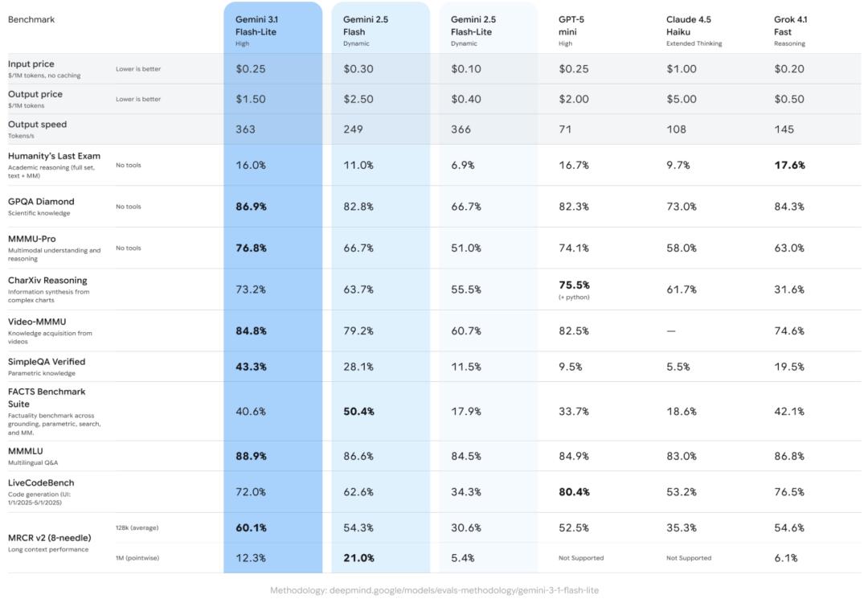Click the Benchmark header in the top-left

pos(31,20)
